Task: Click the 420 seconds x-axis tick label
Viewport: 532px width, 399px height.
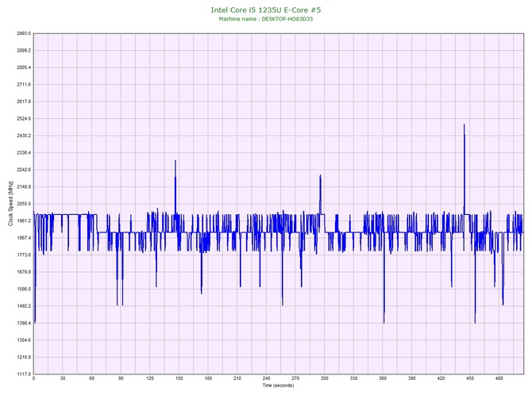Action: tap(441, 378)
